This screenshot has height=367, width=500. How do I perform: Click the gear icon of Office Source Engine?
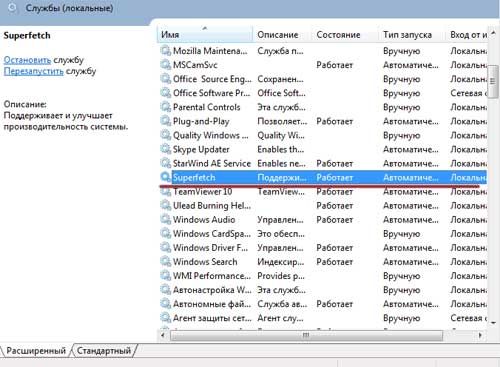coord(166,79)
